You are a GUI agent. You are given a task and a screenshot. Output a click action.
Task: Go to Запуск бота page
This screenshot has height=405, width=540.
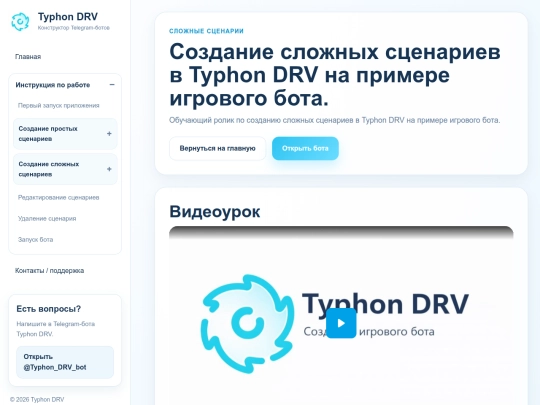35,239
